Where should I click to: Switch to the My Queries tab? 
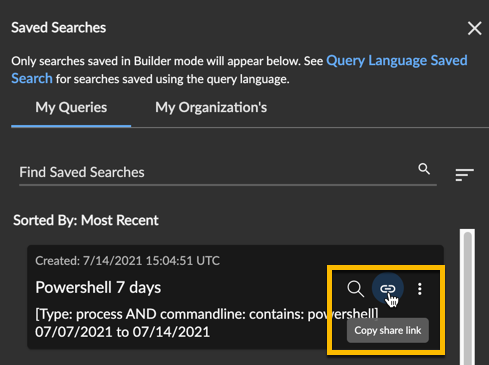tap(71, 108)
